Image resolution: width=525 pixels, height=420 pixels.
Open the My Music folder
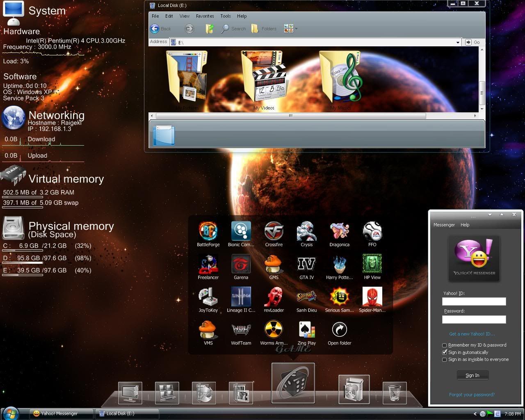click(x=340, y=80)
